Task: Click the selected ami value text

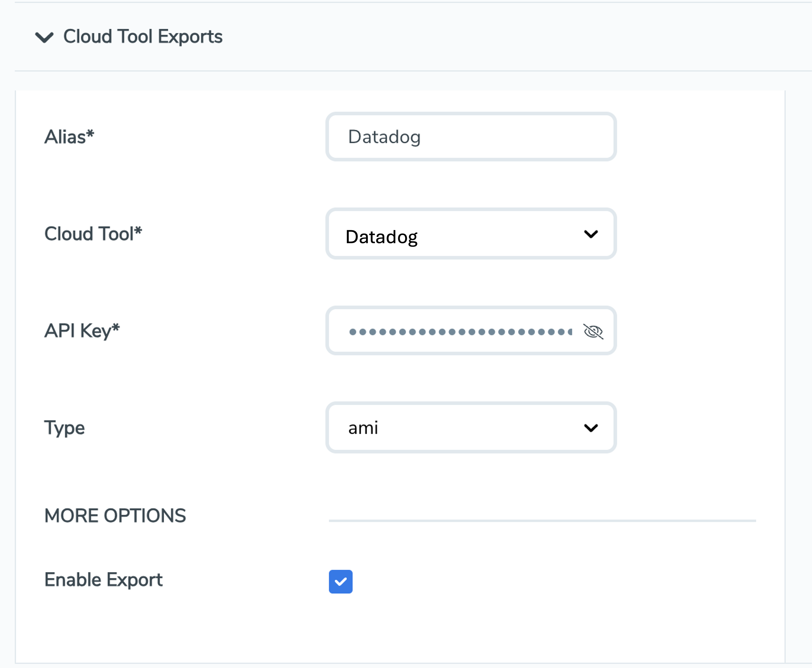Action: (x=363, y=428)
